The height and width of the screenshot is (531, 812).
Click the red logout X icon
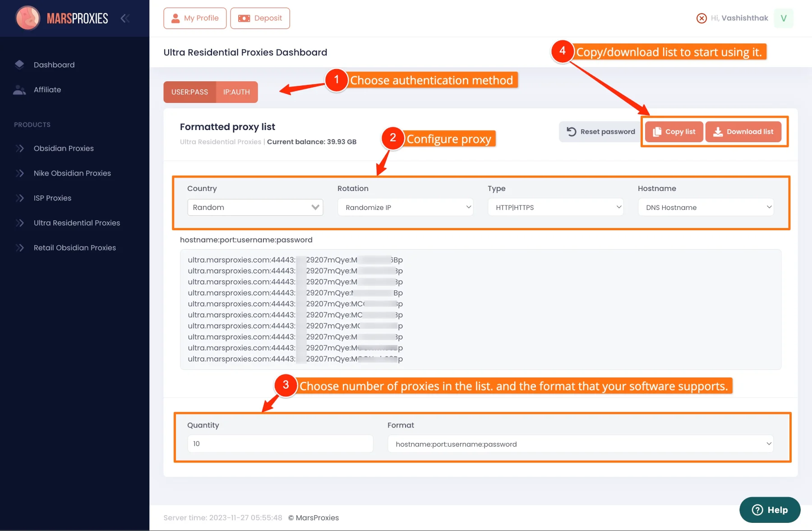[x=701, y=18]
